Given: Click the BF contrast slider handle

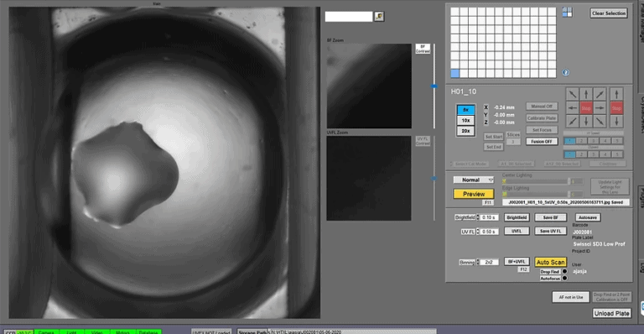Looking at the screenshot, I should (434, 86).
